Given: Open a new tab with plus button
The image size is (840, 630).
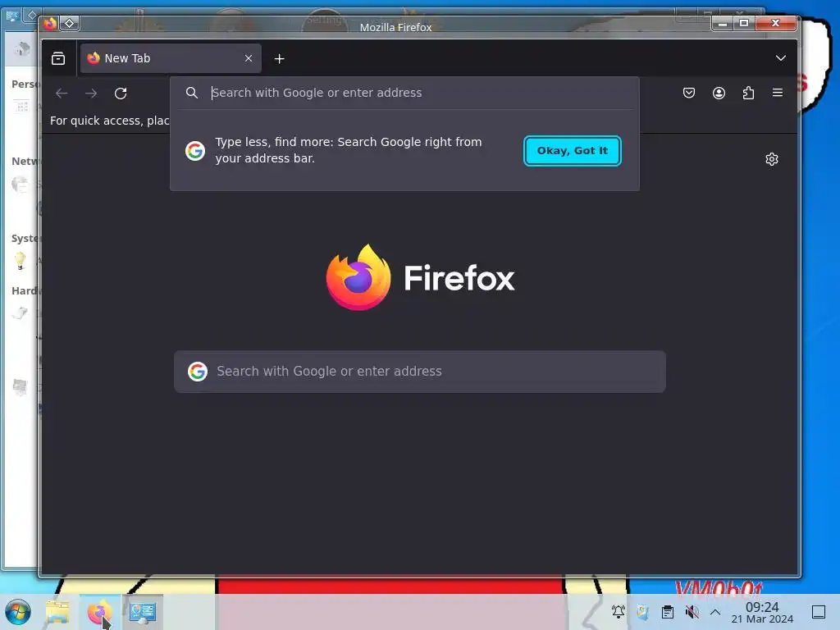Looking at the screenshot, I should (x=279, y=59).
